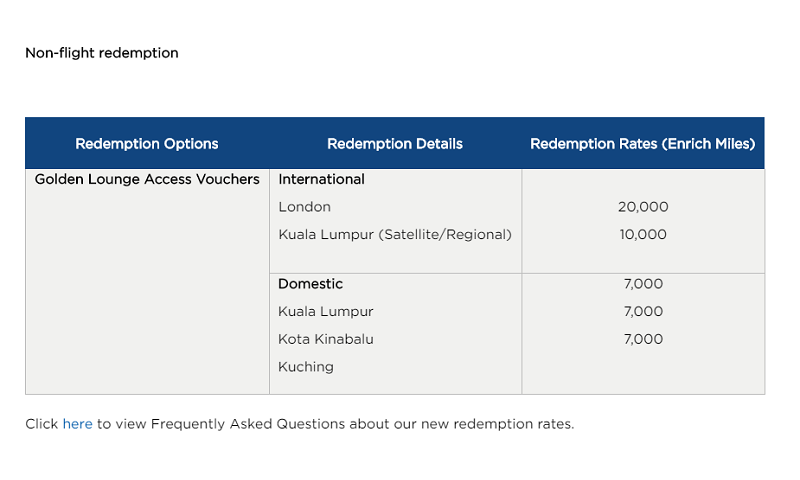Viewport: 800px width, 480px height.
Task: Select the International heading in the table
Action: (321, 180)
